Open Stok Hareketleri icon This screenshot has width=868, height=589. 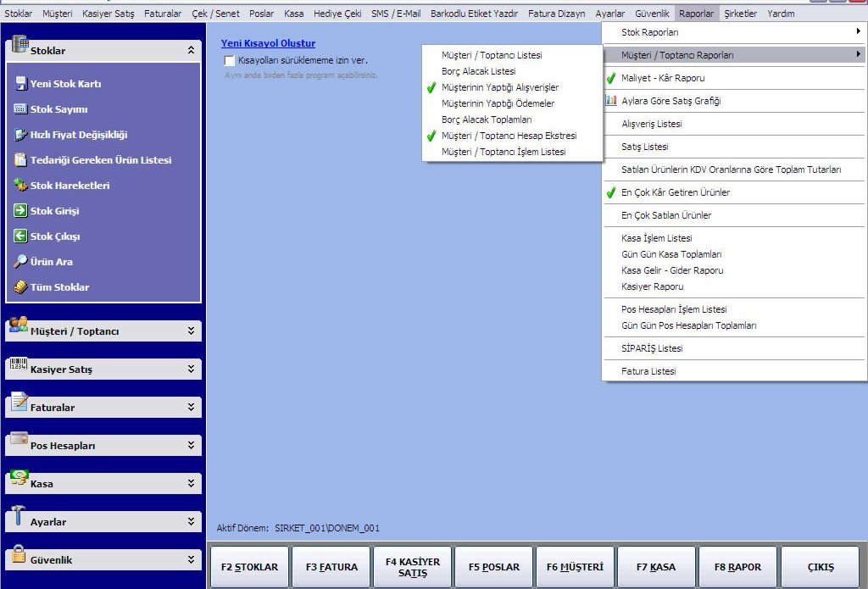[21, 186]
